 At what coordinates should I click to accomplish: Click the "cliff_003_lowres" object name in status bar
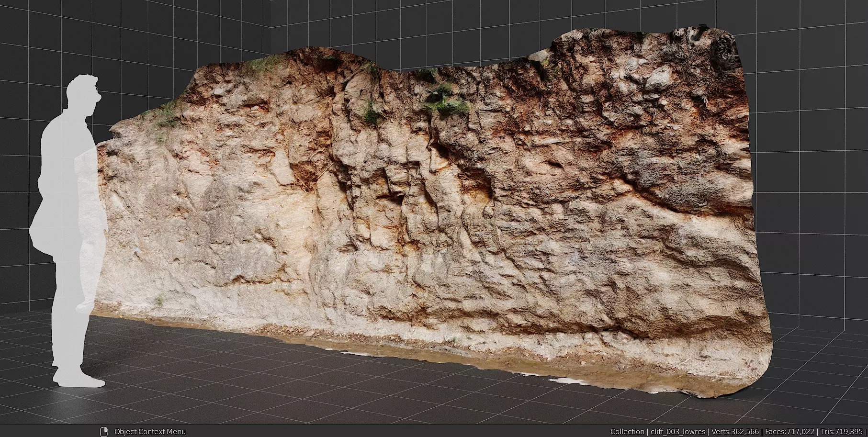click(678, 431)
